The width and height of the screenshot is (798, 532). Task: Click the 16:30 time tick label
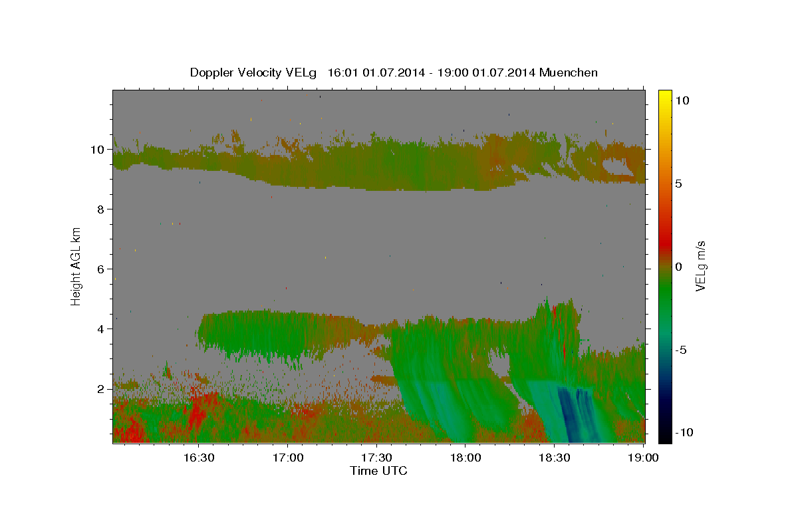198,458
